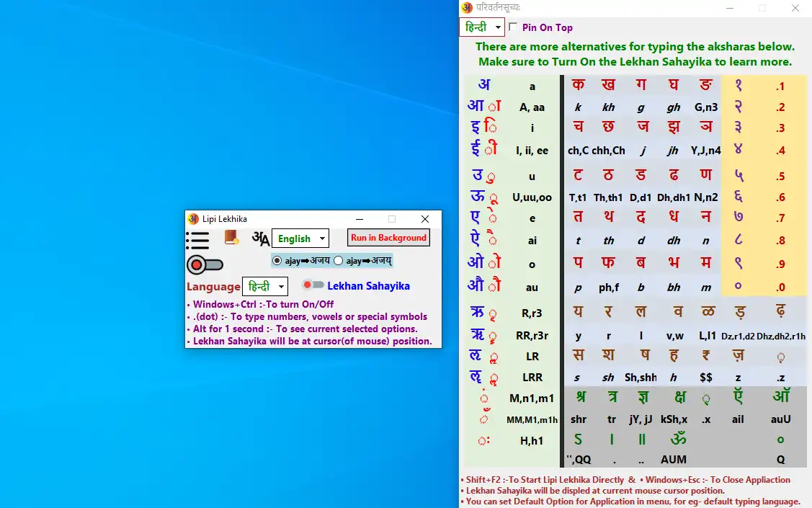The height and width of the screenshot is (508, 812).
Task: Click the 'Dhz,dh2,r1h' mapping text
Action: coord(781,336)
